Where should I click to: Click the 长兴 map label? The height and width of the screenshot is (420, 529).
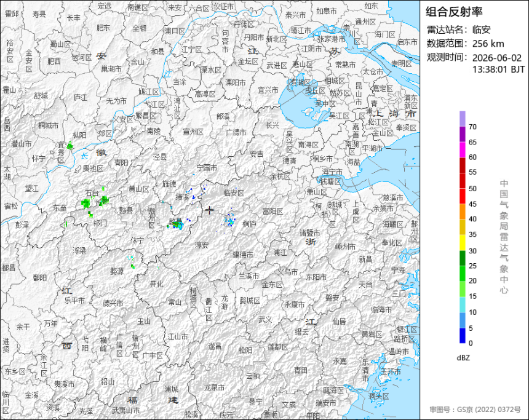pos(272,125)
